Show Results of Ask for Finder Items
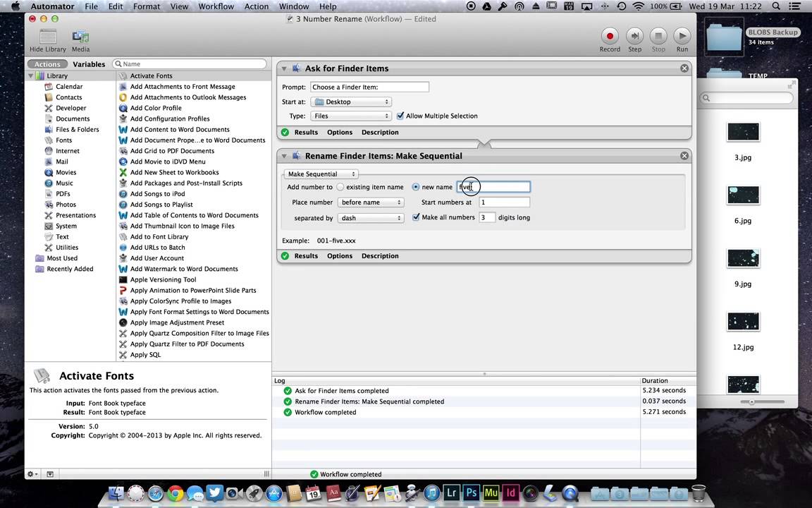This screenshot has height=508, width=812. 306,132
